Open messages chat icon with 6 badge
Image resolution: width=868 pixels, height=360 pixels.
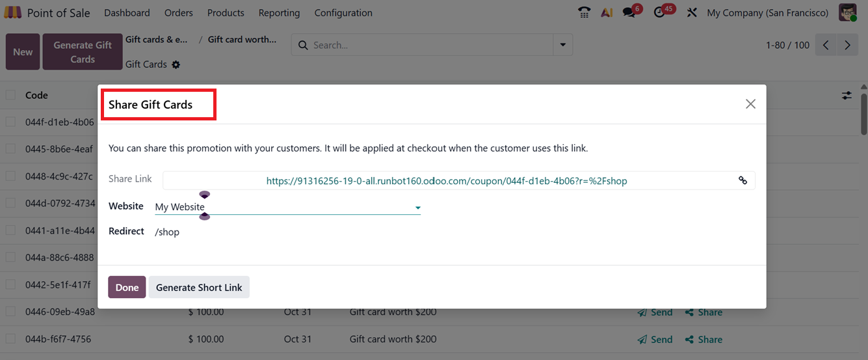[629, 13]
